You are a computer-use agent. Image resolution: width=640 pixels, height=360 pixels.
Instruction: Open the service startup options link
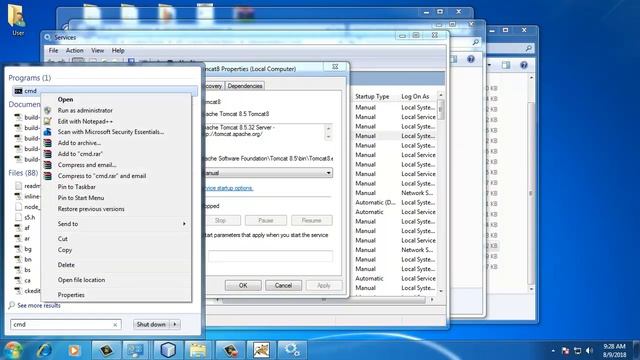tap(228, 188)
